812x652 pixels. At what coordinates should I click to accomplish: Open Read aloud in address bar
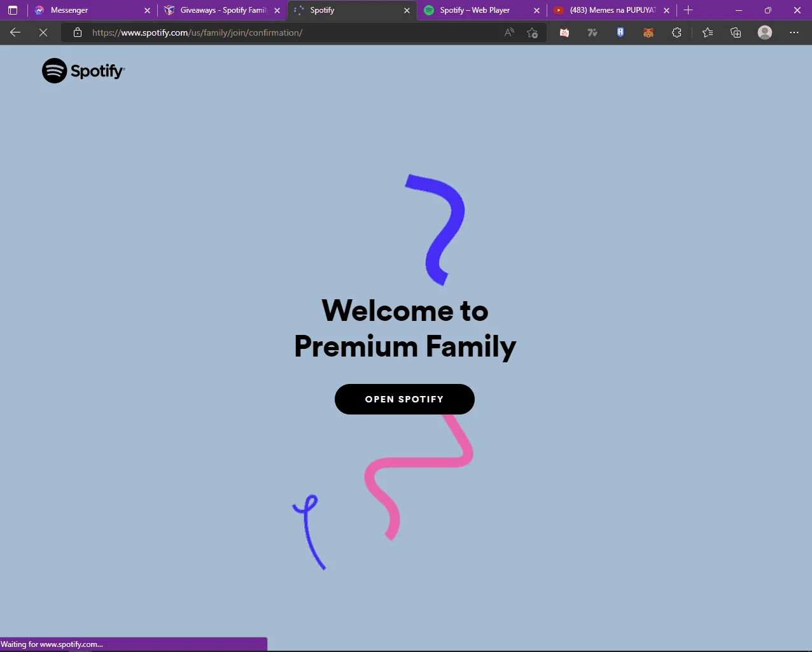coord(509,32)
